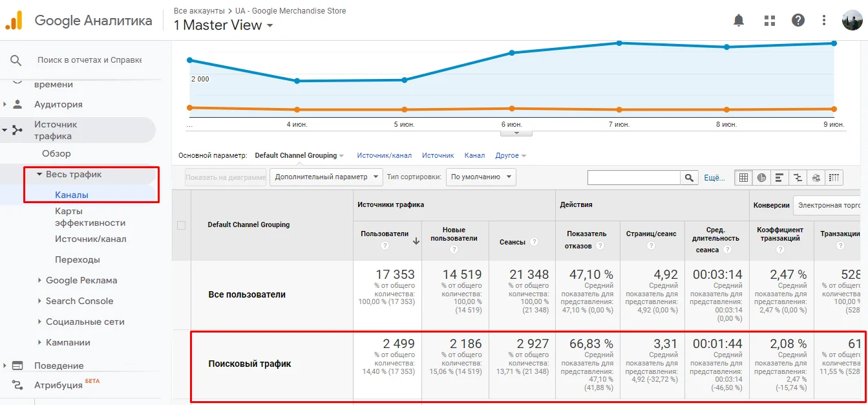Open the help question mark menu
The width and height of the screenshot is (868, 405).
pos(798,20)
